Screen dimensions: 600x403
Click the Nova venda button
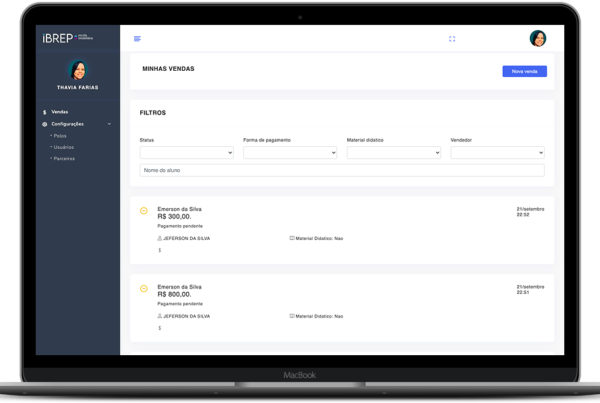pos(524,71)
